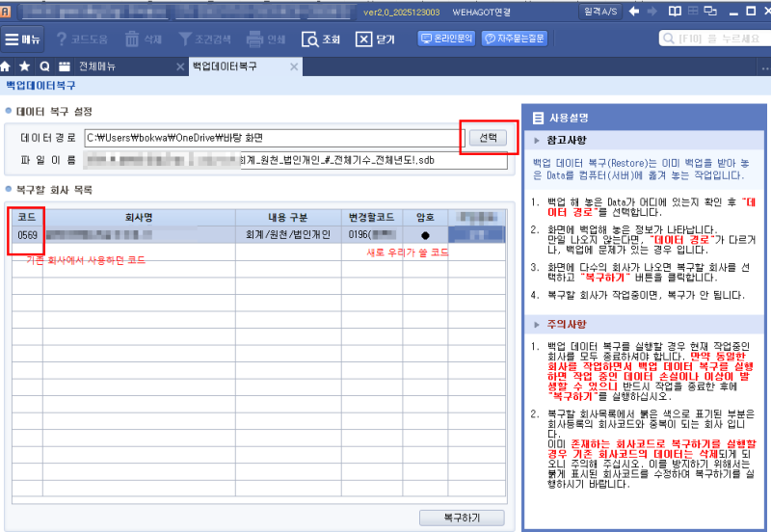The height and width of the screenshot is (532, 771).
Task: Click the F10 search field
Action: (x=715, y=39)
